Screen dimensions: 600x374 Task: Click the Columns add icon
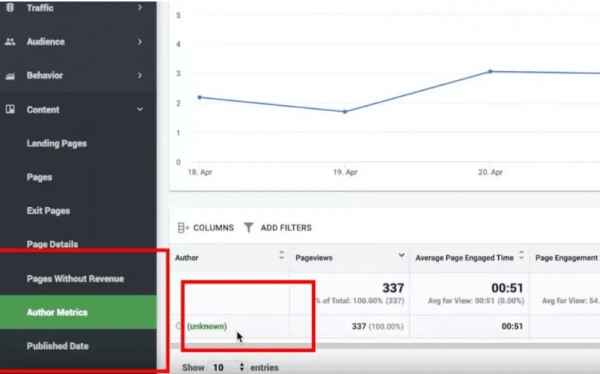[x=183, y=228]
